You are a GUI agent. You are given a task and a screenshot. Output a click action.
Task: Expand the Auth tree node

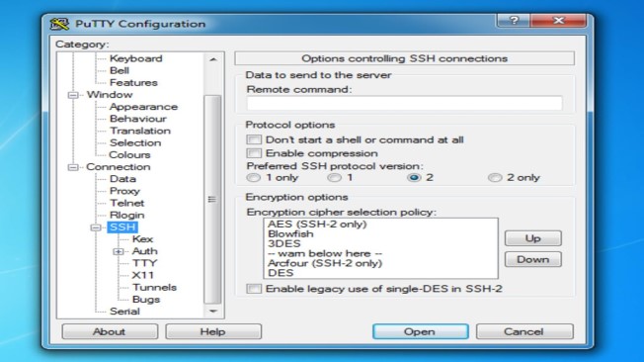pyautogui.click(x=119, y=251)
